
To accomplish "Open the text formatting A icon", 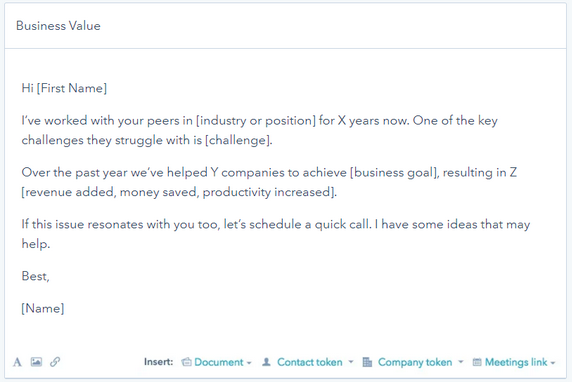I will 17,362.
